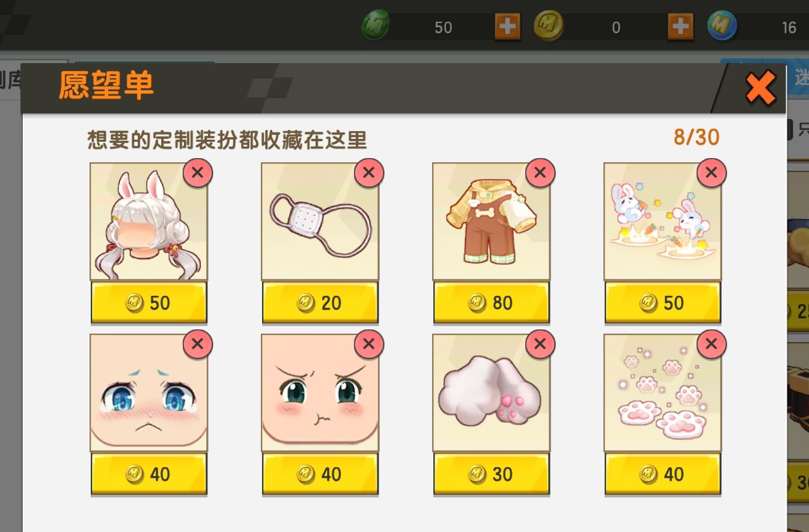Buy bunny ear hair for 50 coins

[148, 303]
